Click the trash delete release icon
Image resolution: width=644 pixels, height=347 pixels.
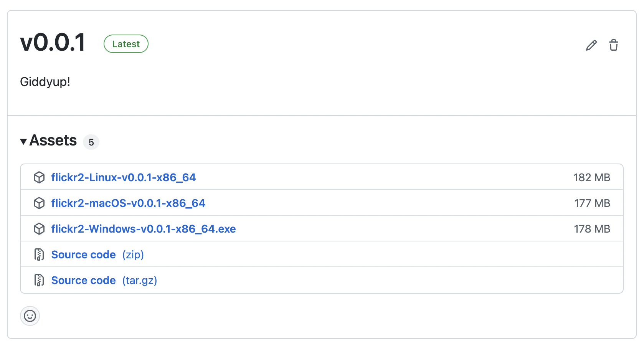pyautogui.click(x=614, y=45)
